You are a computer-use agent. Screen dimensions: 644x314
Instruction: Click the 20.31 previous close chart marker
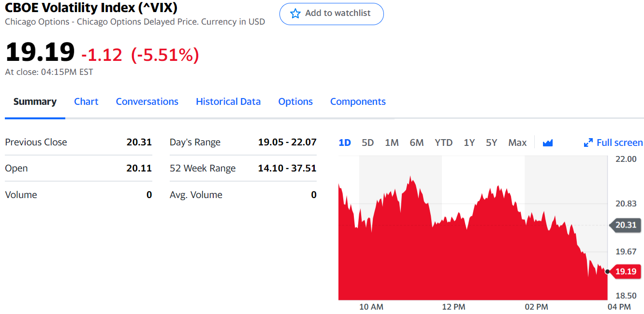(x=625, y=225)
